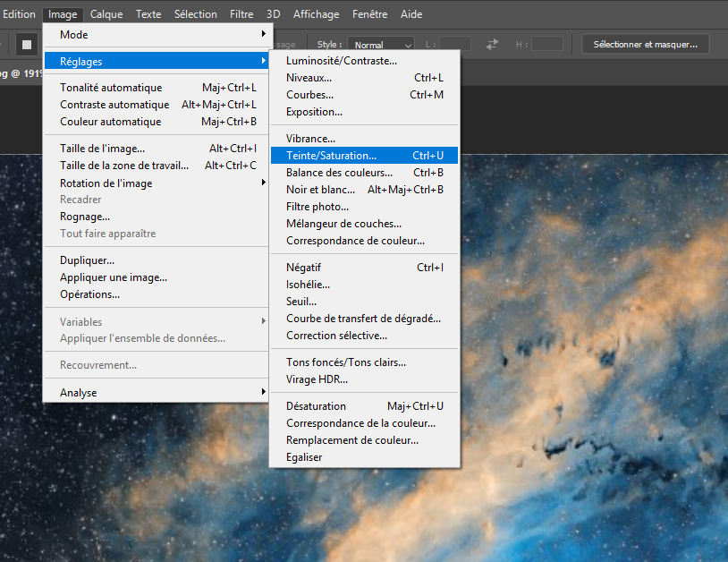Open Correspondance de la couleur
The height and width of the screenshot is (562, 728).
[x=365, y=423]
